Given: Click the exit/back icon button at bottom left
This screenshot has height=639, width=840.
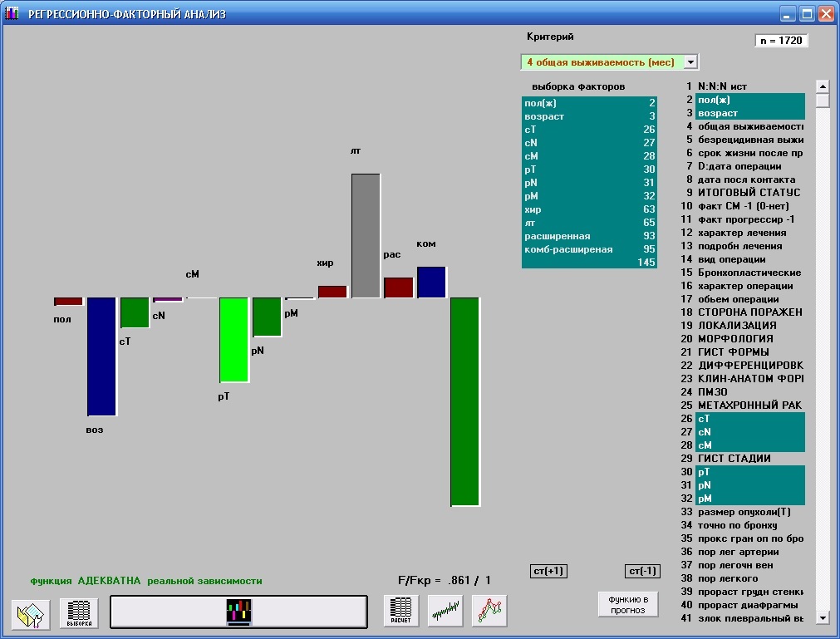Looking at the screenshot, I should pos(32,612).
